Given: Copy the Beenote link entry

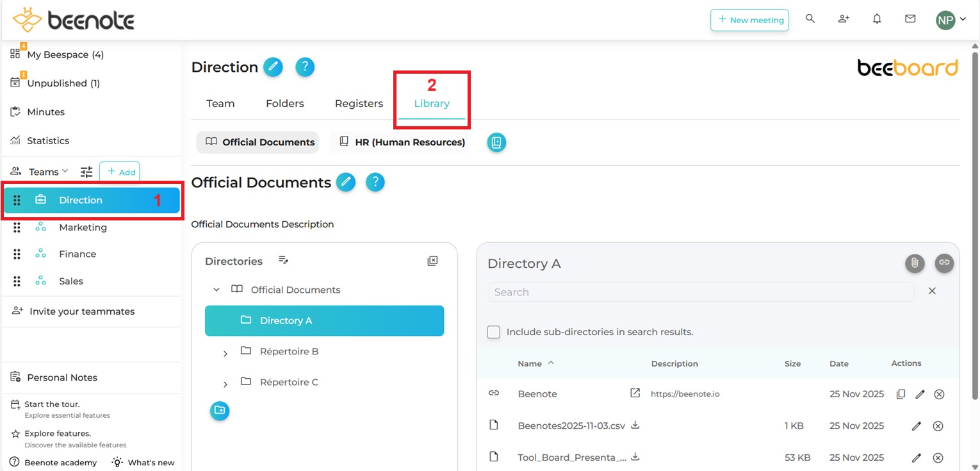Looking at the screenshot, I should point(901,394).
